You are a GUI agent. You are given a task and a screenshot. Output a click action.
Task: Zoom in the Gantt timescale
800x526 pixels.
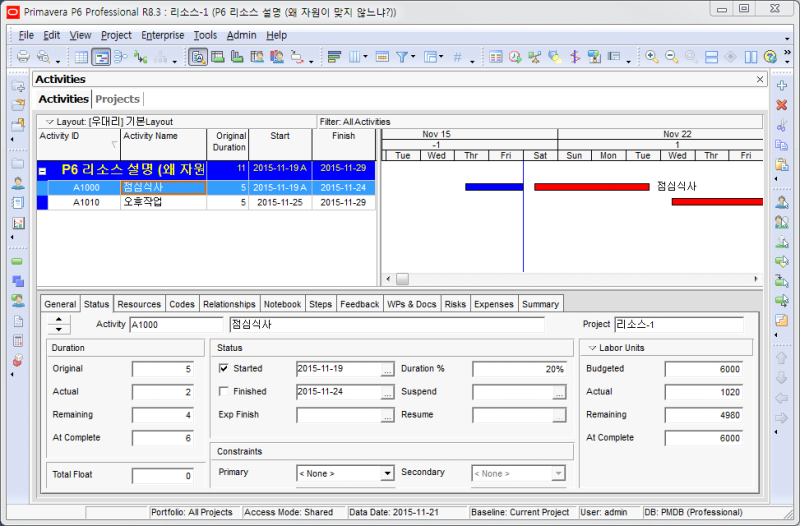click(x=652, y=57)
